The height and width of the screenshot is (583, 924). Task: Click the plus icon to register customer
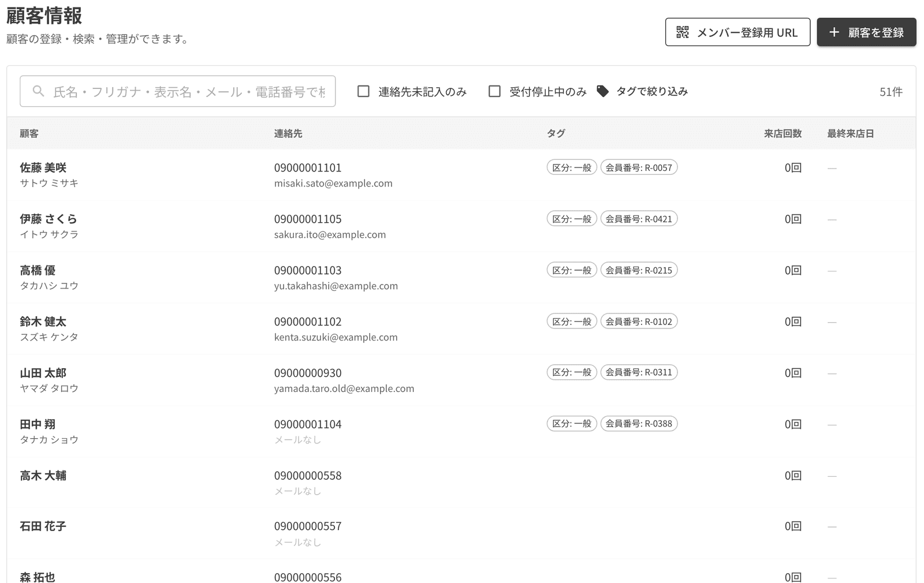tap(834, 32)
